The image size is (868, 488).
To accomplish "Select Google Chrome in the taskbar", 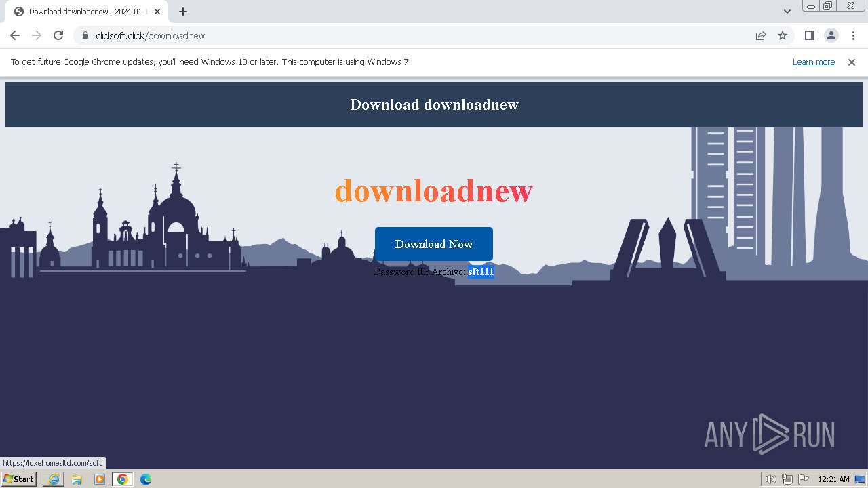I will [123, 479].
